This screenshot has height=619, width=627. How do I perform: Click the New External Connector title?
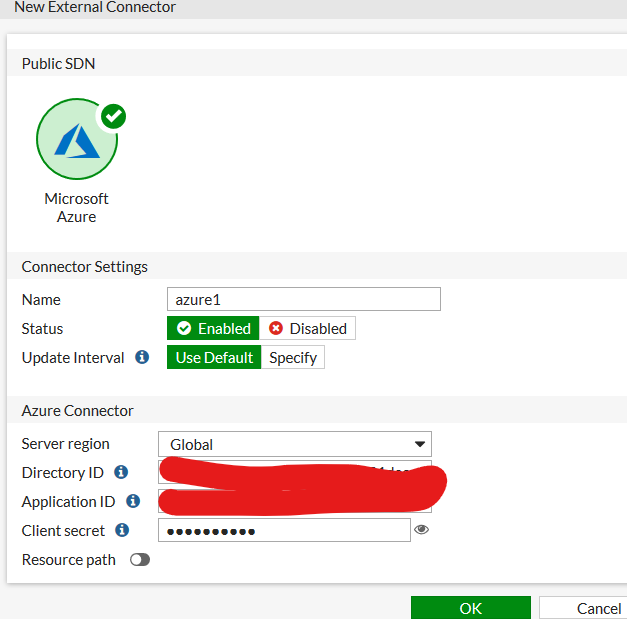95,7
